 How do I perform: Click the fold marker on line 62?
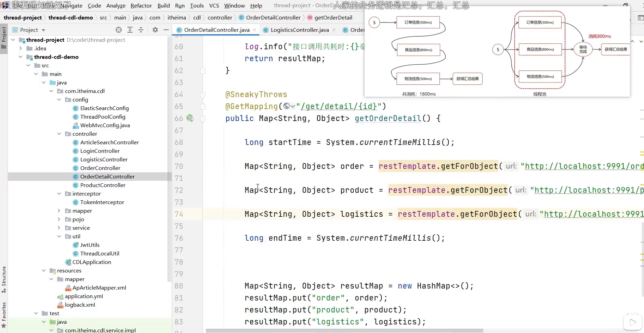203,70
